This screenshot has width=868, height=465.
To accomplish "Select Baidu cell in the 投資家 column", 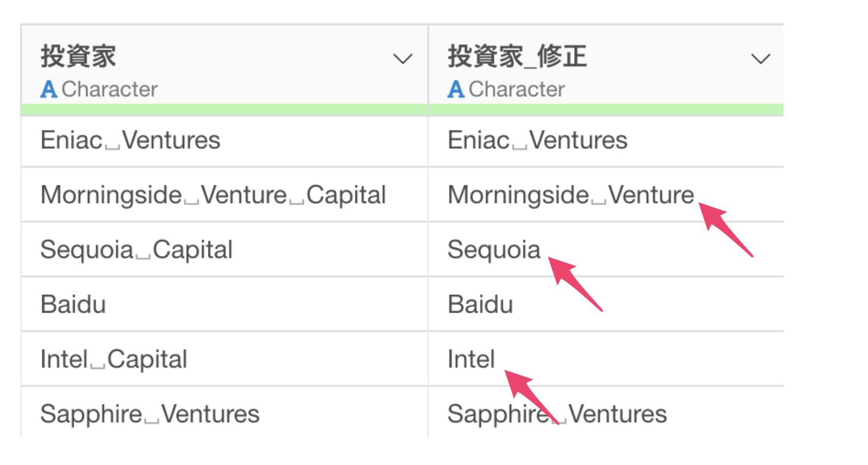I will coord(225,304).
